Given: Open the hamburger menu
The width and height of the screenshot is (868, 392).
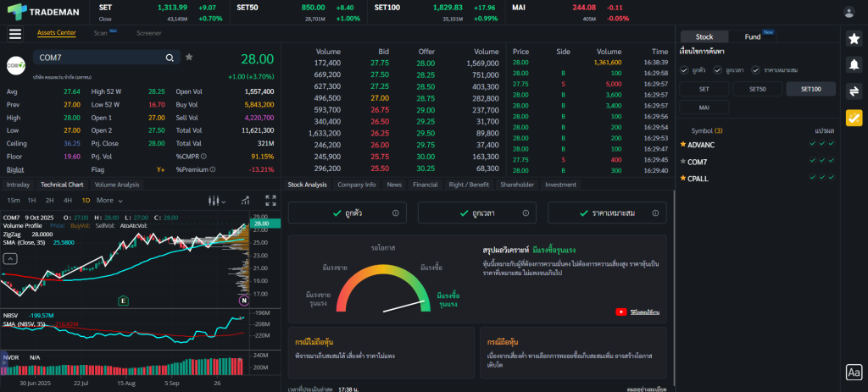Looking at the screenshot, I should click(x=14, y=33).
